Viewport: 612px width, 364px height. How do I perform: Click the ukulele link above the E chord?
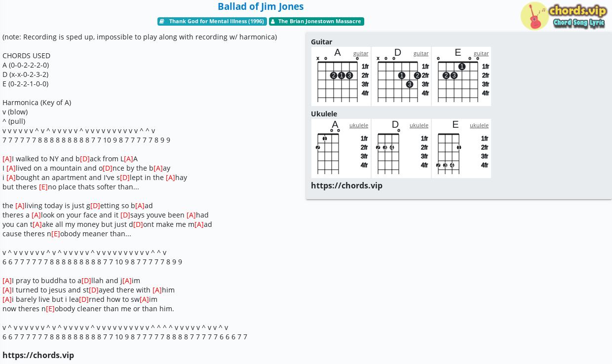[x=479, y=125]
